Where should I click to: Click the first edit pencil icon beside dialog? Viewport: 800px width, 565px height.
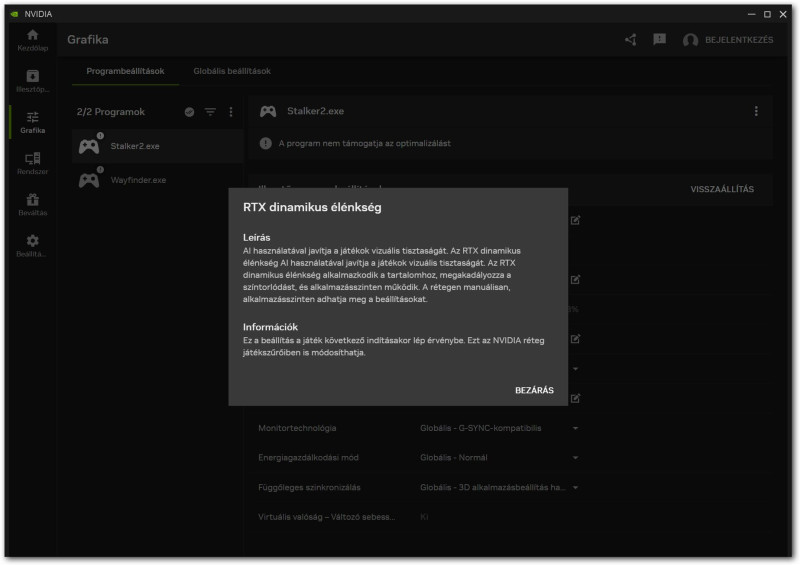click(576, 220)
